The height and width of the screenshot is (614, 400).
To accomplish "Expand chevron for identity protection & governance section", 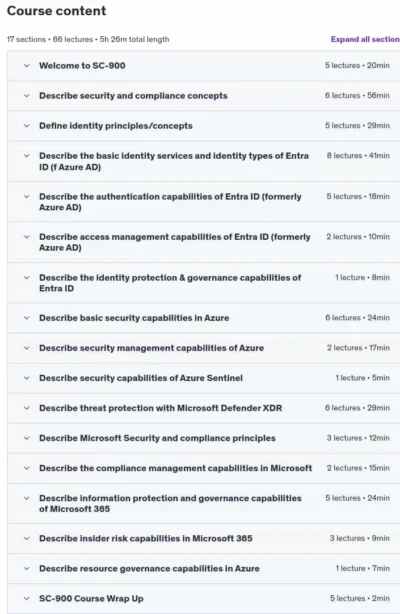I will click(x=27, y=278).
